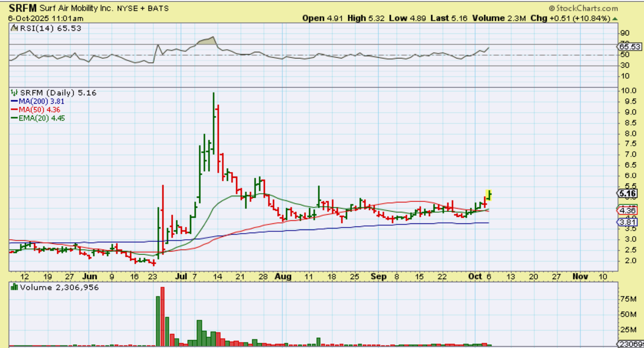This screenshot has height=348, width=644.
Task: Click the yellow highlighted latest price bar
Action: (x=489, y=195)
